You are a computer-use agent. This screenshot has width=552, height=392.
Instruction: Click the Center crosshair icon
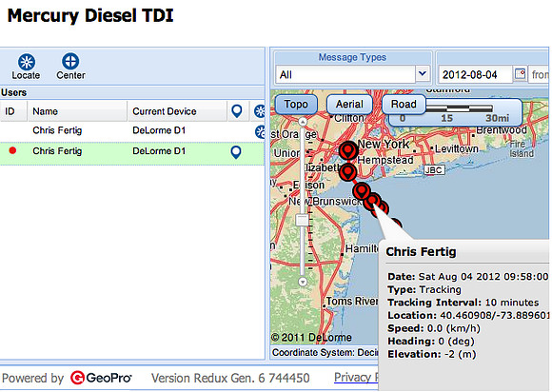70,61
